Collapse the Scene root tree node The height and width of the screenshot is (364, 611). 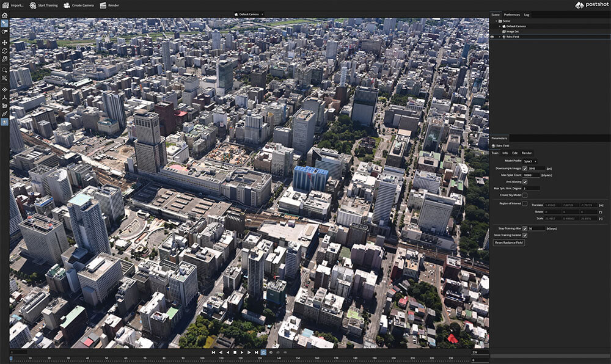pos(497,21)
